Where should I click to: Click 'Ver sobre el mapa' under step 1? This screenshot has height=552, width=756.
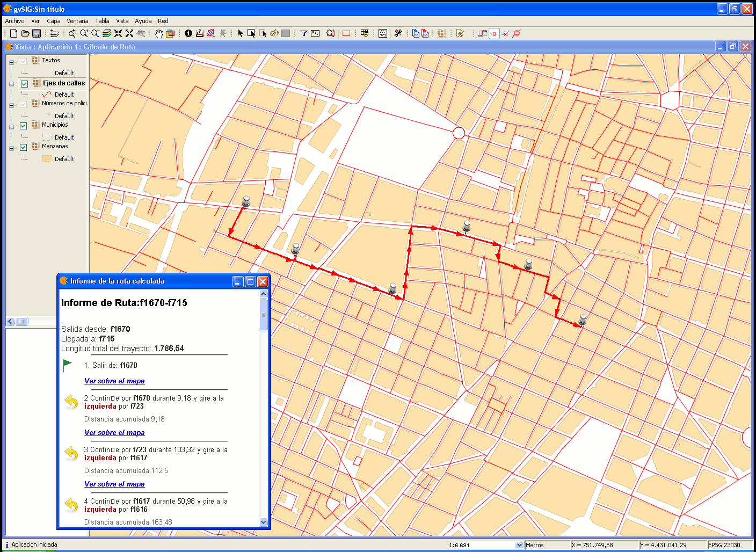click(x=114, y=381)
